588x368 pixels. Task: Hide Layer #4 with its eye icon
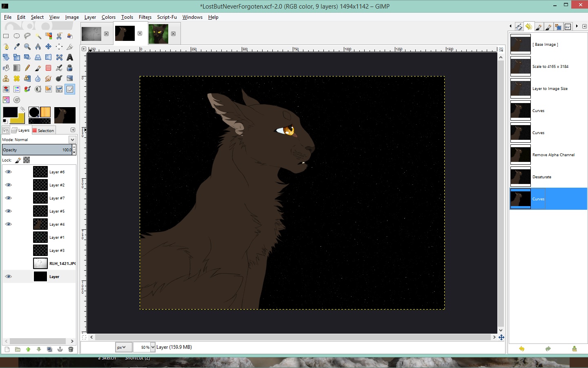click(x=8, y=224)
